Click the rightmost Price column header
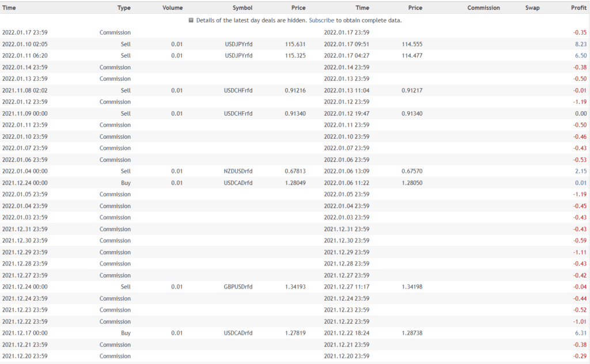This screenshot has width=590, height=364. (x=415, y=8)
